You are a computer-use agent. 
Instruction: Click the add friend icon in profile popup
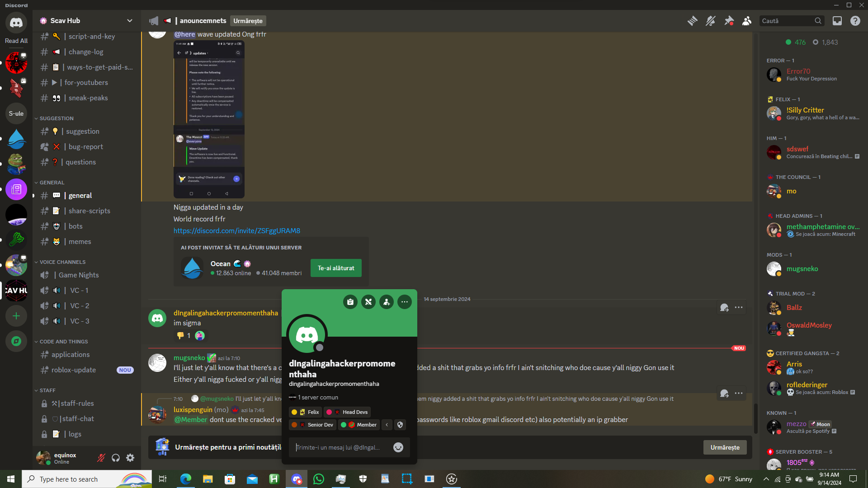(387, 302)
